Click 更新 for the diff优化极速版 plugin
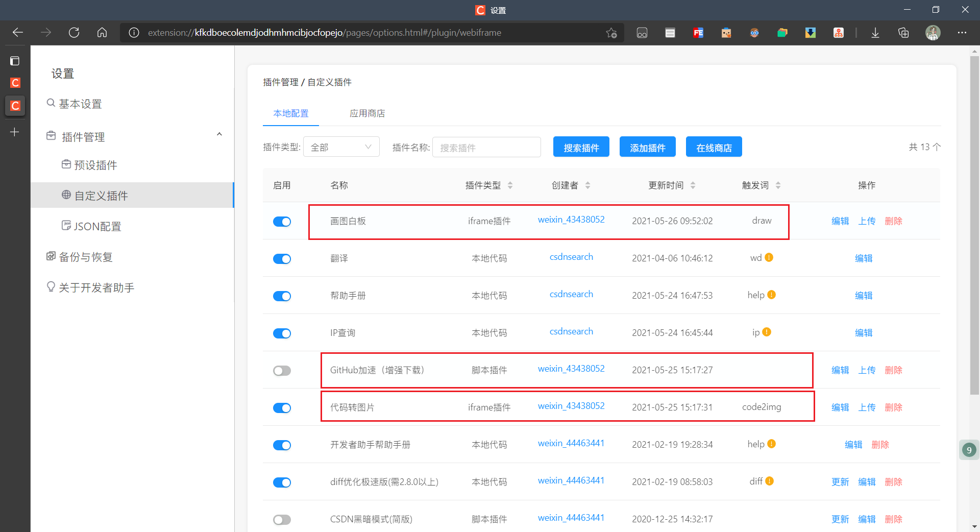This screenshot has height=532, width=980. 840,482
